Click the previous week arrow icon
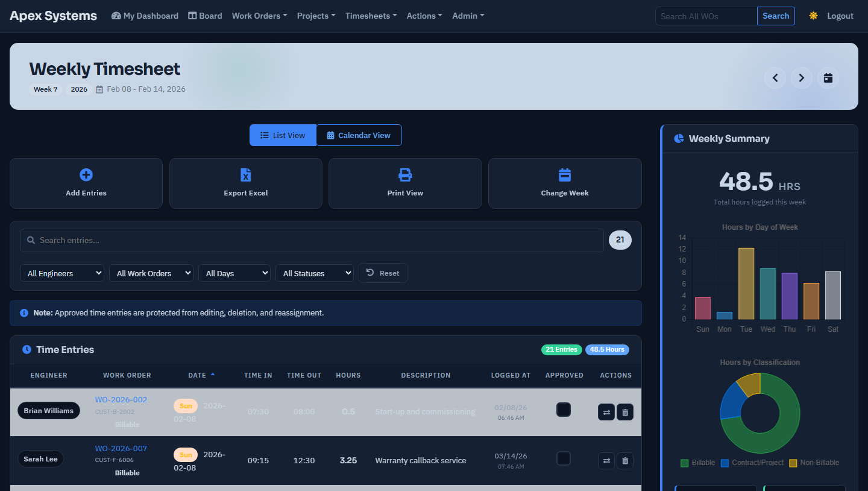 pyautogui.click(x=775, y=78)
